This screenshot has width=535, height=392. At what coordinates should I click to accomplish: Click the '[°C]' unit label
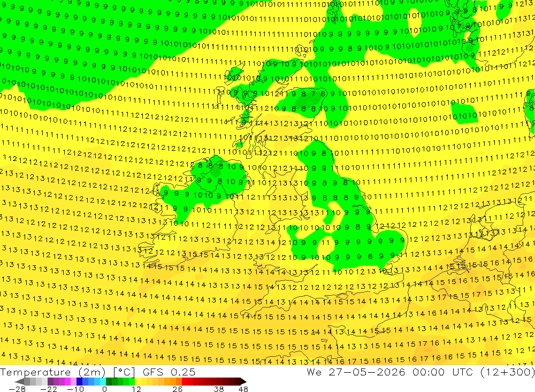124,372
